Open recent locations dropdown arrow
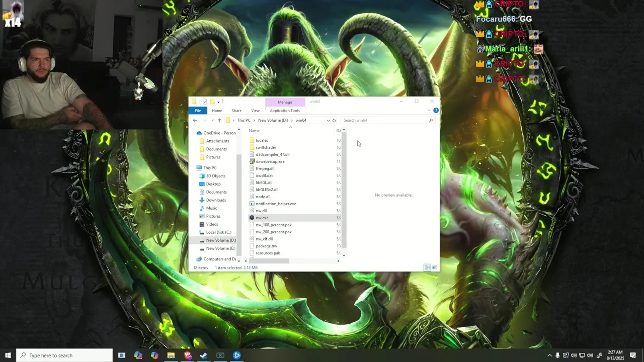The width and height of the screenshot is (644, 362). coord(212,120)
